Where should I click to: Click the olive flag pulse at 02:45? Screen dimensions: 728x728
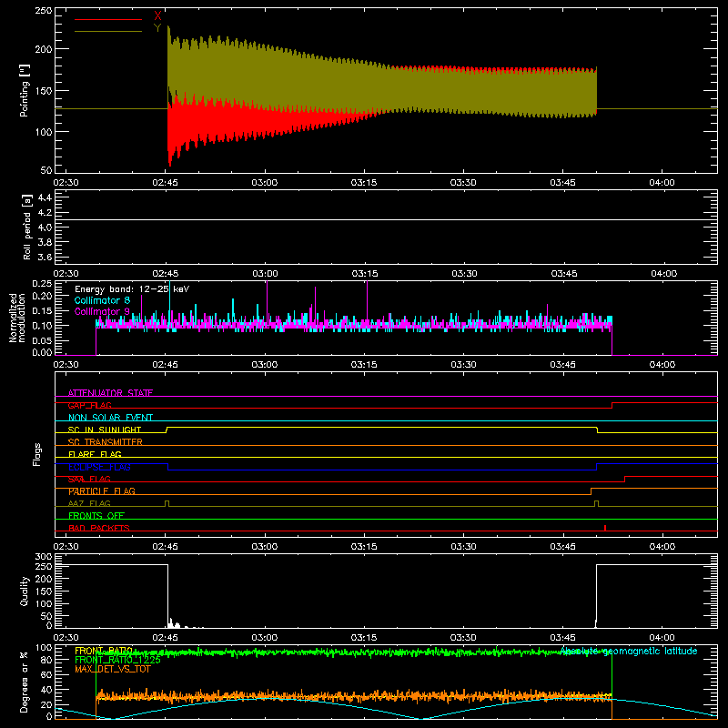[167, 503]
